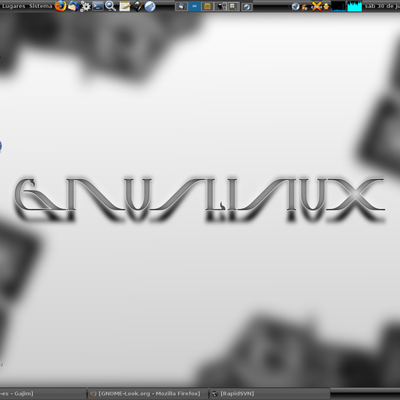Switch to the Thunderbird window icon in panel
The height and width of the screenshot is (400, 400).
[181, 6]
